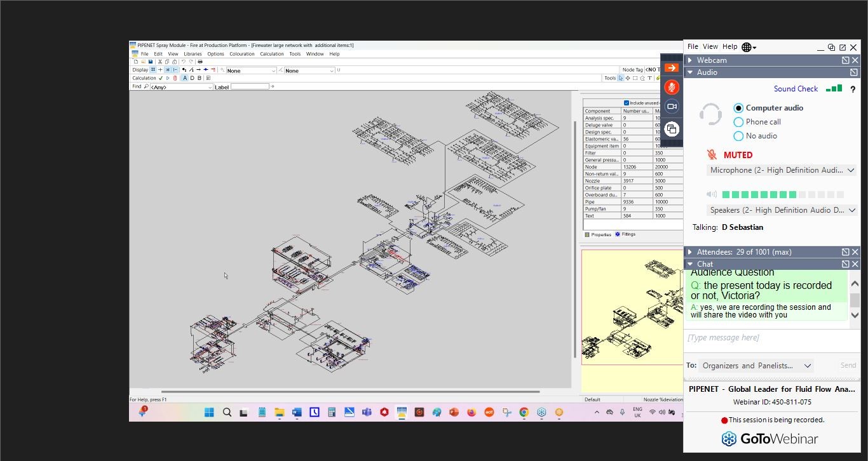
Task: Select the 'D' option in Calculation toolbar
Action: tap(193, 78)
